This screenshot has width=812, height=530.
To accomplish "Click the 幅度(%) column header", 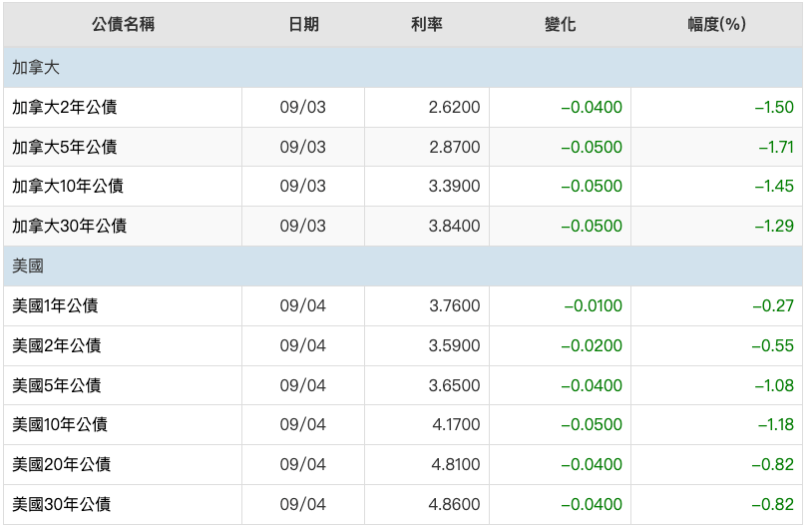I will click(716, 24).
